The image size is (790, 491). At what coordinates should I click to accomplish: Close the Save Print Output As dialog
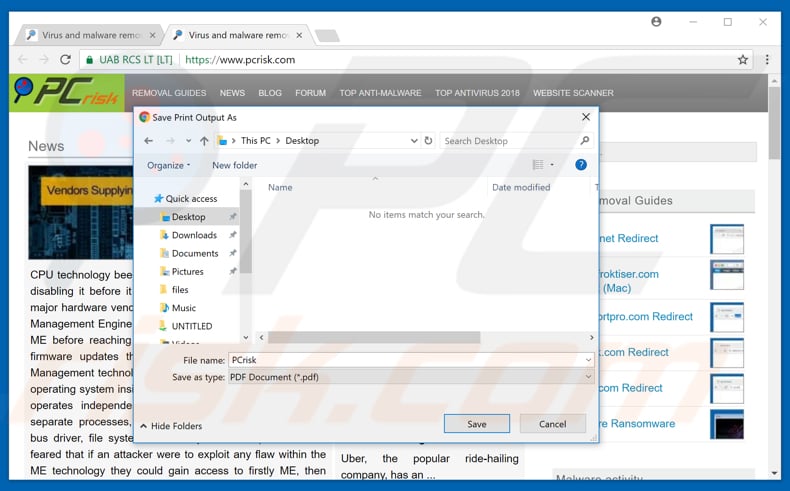pyautogui.click(x=585, y=117)
